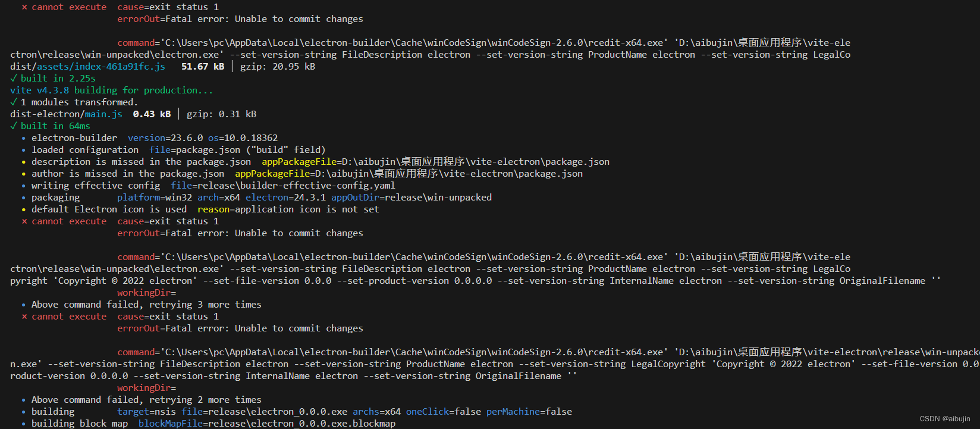Click 'Above command failed, retrying 2 more times'
The image size is (980, 429).
146,400
